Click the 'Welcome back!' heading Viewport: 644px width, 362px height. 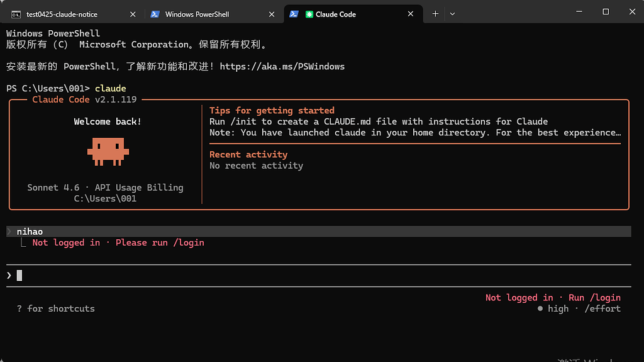[x=108, y=122]
